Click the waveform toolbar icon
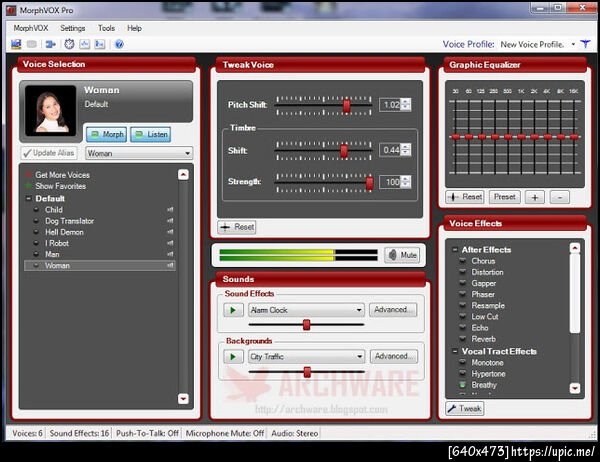 click(85, 44)
